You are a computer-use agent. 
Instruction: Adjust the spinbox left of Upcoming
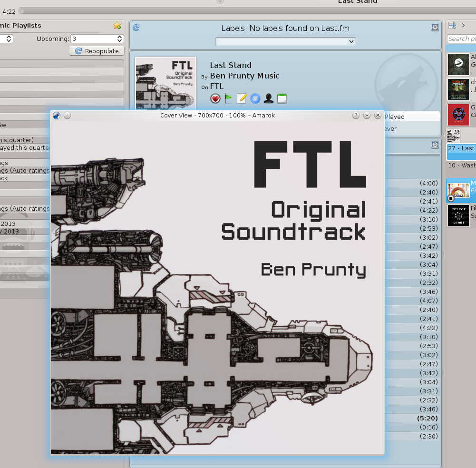pyautogui.click(x=9, y=39)
